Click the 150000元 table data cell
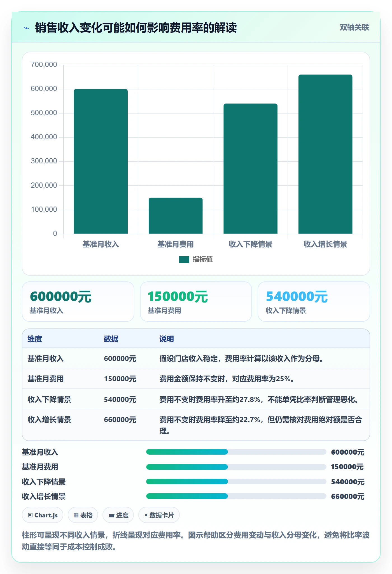 (x=120, y=379)
